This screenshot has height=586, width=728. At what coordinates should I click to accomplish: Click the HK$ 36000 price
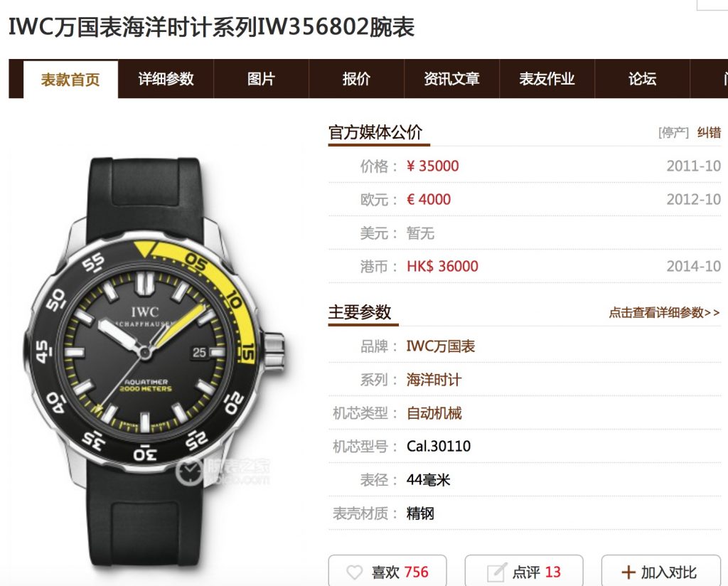(x=442, y=267)
